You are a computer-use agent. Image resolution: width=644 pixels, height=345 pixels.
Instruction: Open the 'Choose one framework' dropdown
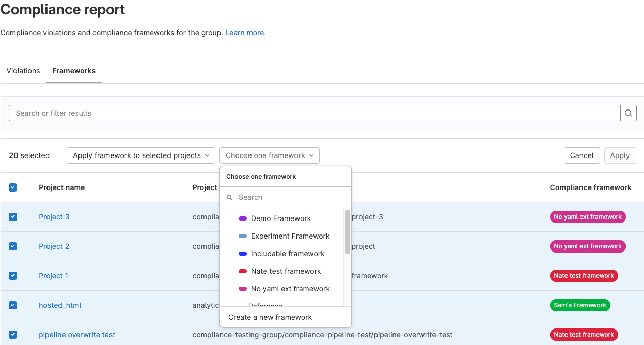click(269, 155)
